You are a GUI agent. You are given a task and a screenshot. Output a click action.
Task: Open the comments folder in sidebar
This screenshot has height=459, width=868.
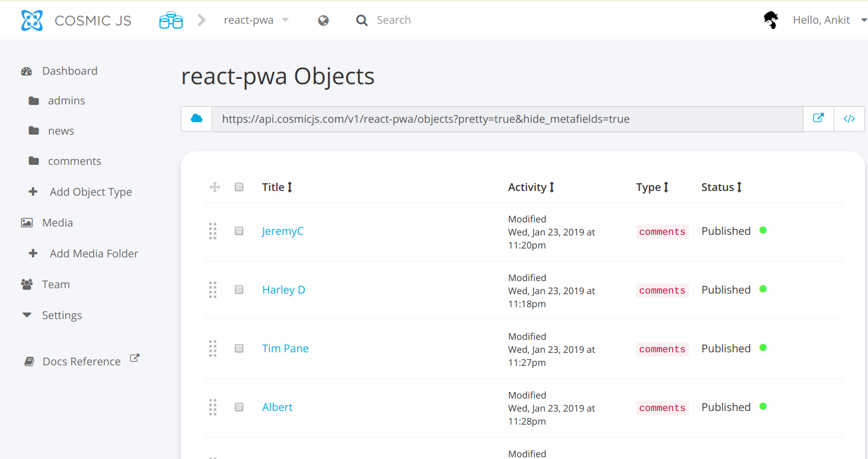[74, 161]
